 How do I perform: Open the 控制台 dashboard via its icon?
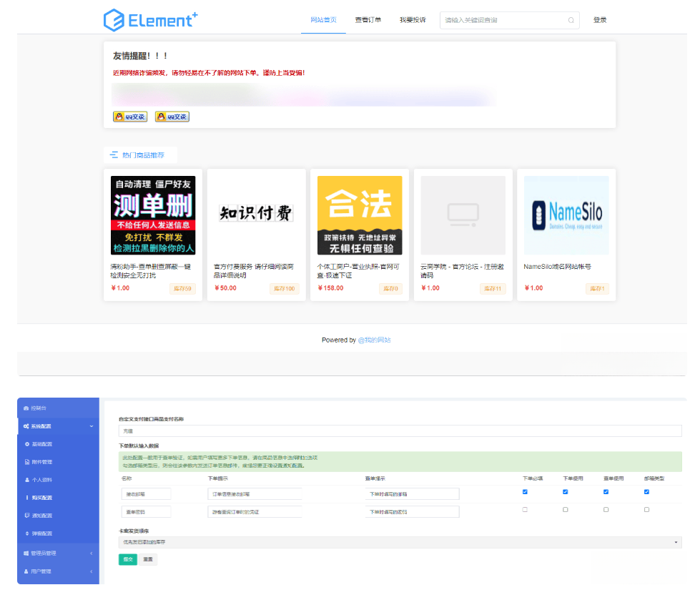click(x=27, y=408)
